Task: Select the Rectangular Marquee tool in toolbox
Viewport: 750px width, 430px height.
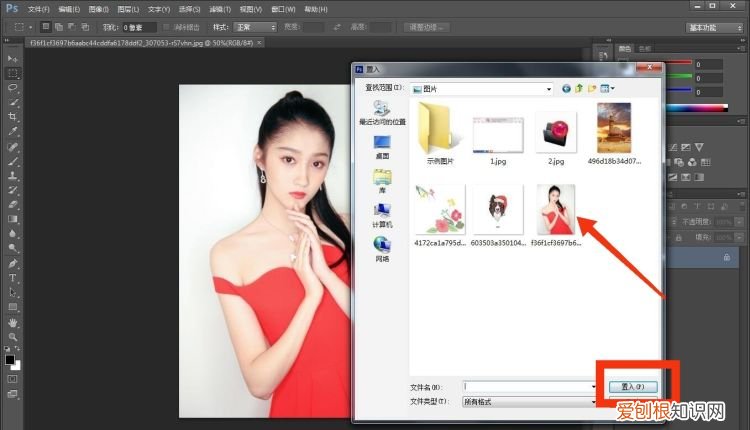Action: pyautogui.click(x=12, y=73)
